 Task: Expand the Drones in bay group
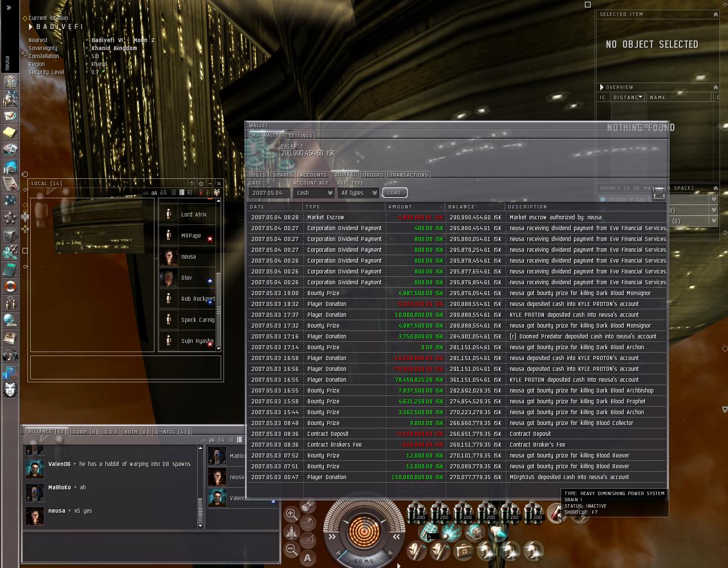coord(714,199)
